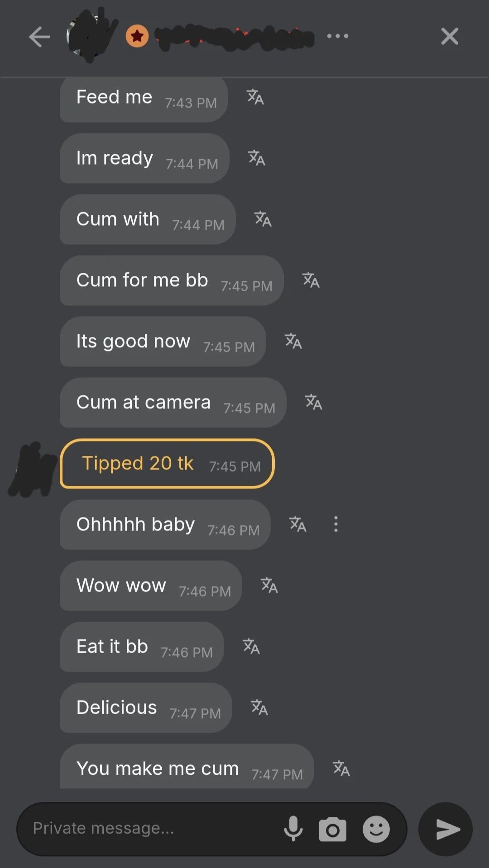The width and height of the screenshot is (489, 868).
Task: Open the profile picture in the header
Action: pyautogui.click(x=91, y=35)
